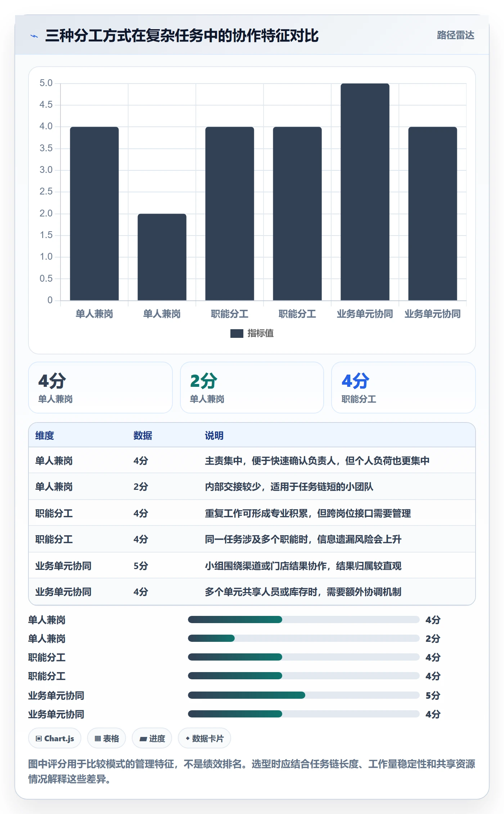This screenshot has width=504, height=814.
Task: Select the table cell starting 多个单元共享人员或库存时
Action: tap(303, 592)
